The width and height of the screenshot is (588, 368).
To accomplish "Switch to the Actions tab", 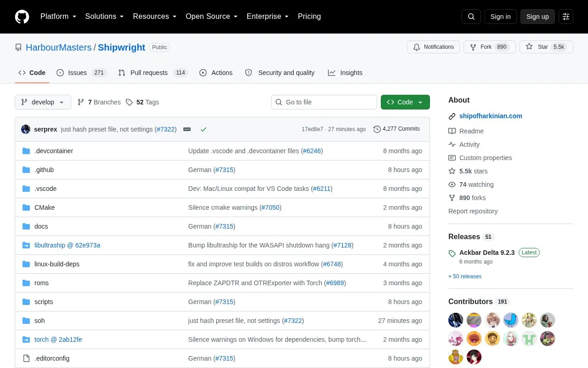I will coord(216,73).
